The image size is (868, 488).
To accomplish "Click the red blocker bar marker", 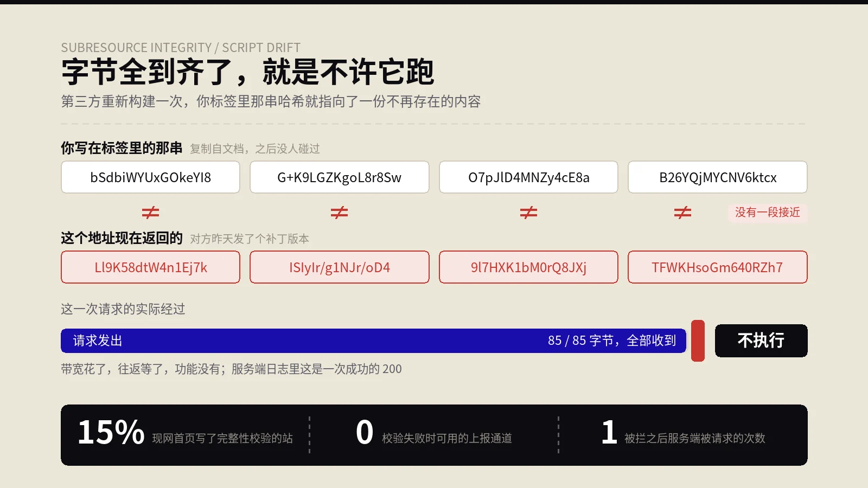I will [x=698, y=341].
